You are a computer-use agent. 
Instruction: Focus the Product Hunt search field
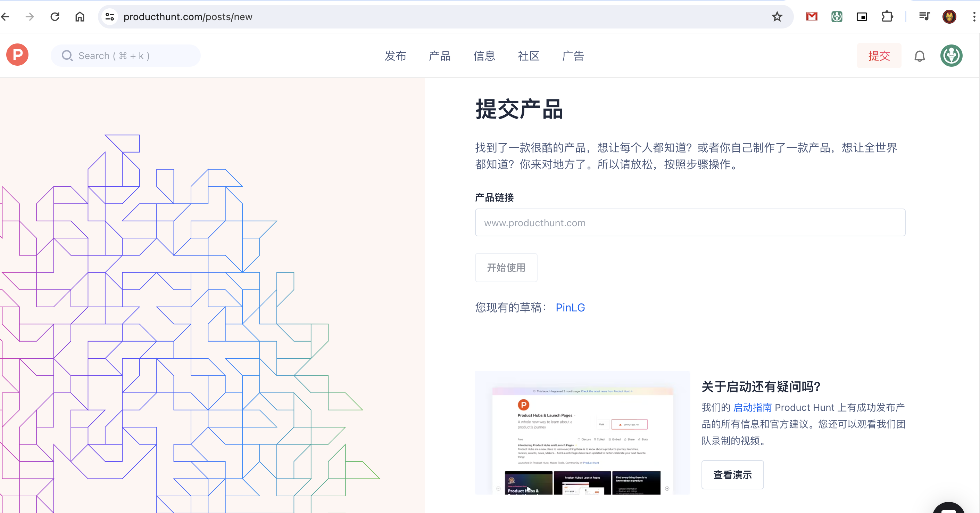126,56
